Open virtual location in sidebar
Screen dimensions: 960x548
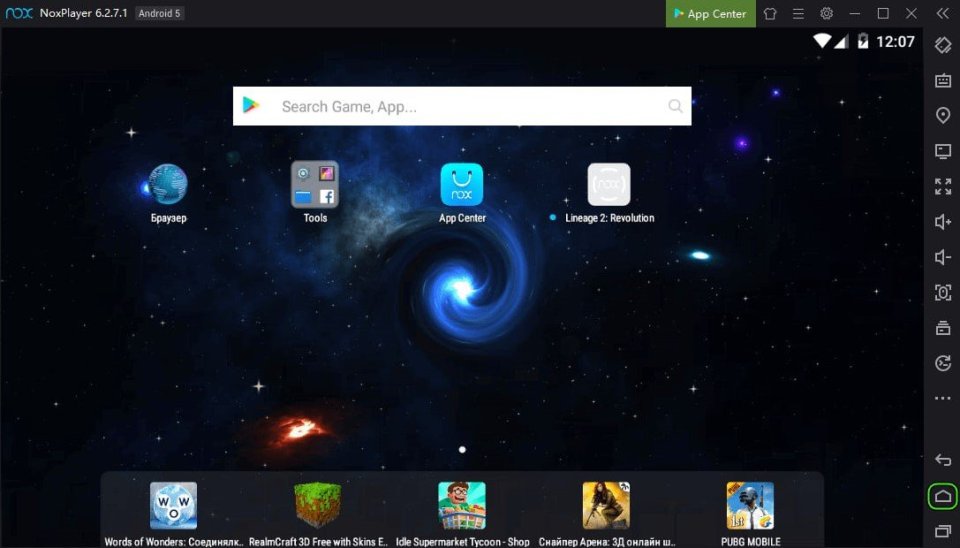(942, 116)
